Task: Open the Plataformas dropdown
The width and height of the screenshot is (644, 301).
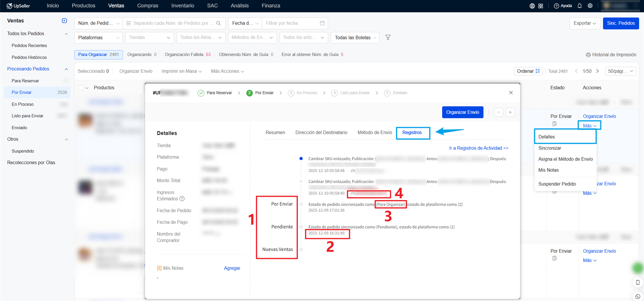Action: click(x=98, y=37)
